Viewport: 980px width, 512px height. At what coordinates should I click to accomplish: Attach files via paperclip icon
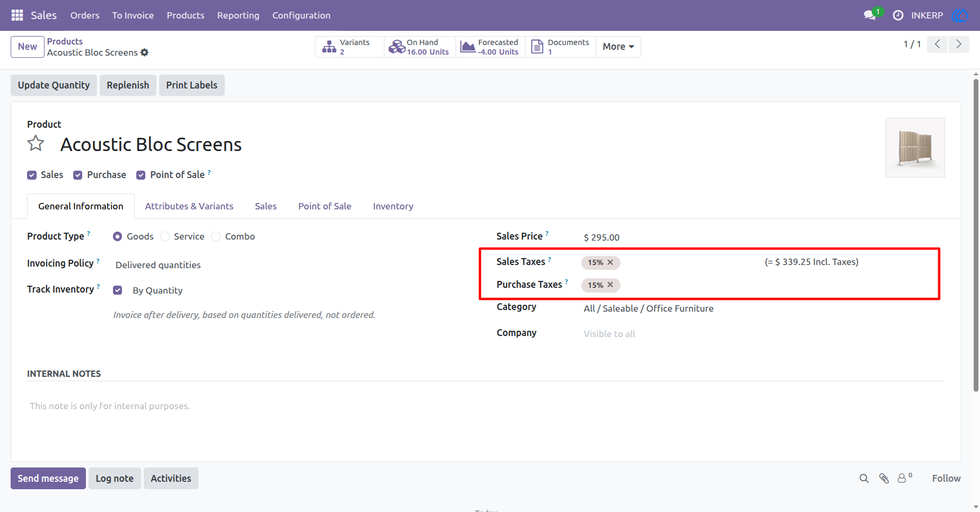click(884, 479)
